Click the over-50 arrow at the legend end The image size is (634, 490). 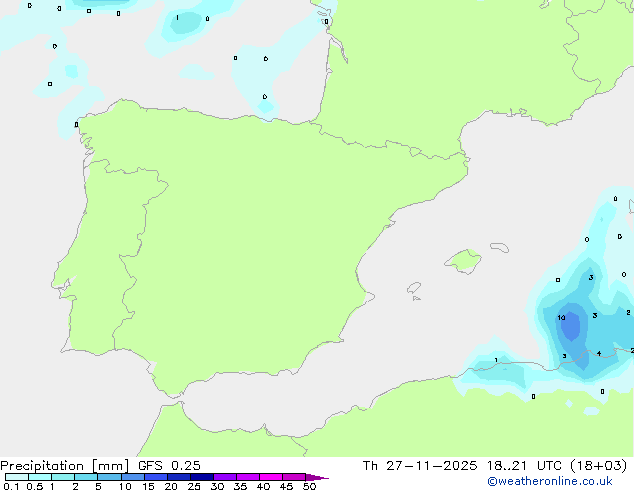point(317,477)
